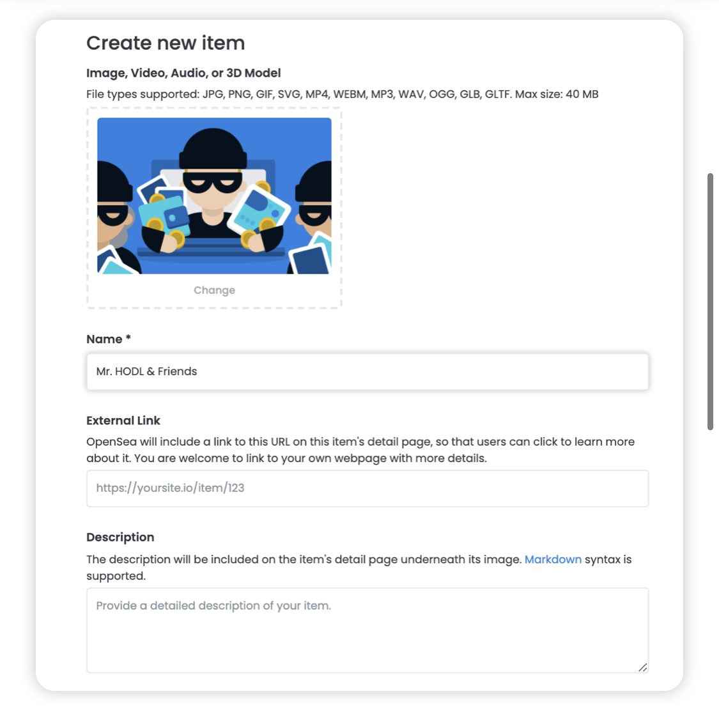
Task: Focus the Name field containing Mr. HODL & Friends
Action: [x=367, y=371]
